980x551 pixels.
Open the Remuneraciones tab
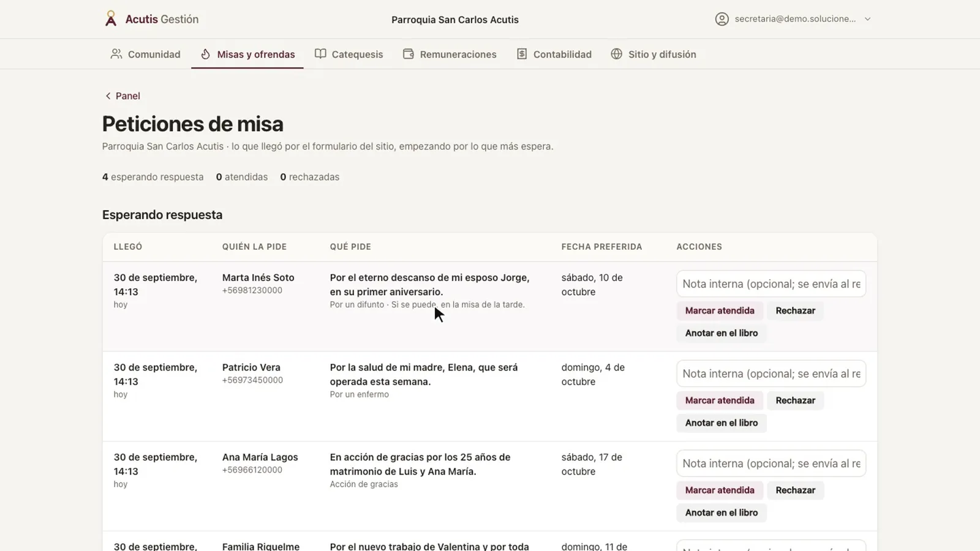pos(450,54)
